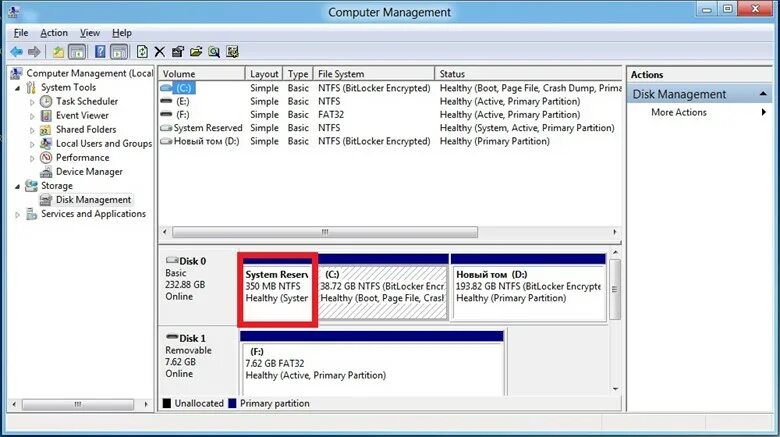Sort by the Layout column header
The image size is (780, 437).
click(x=264, y=74)
